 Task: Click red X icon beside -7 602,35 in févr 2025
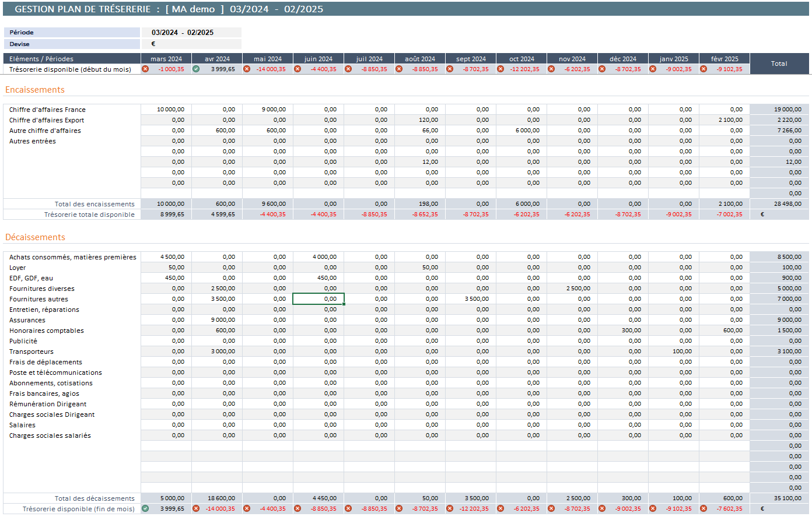703,508
